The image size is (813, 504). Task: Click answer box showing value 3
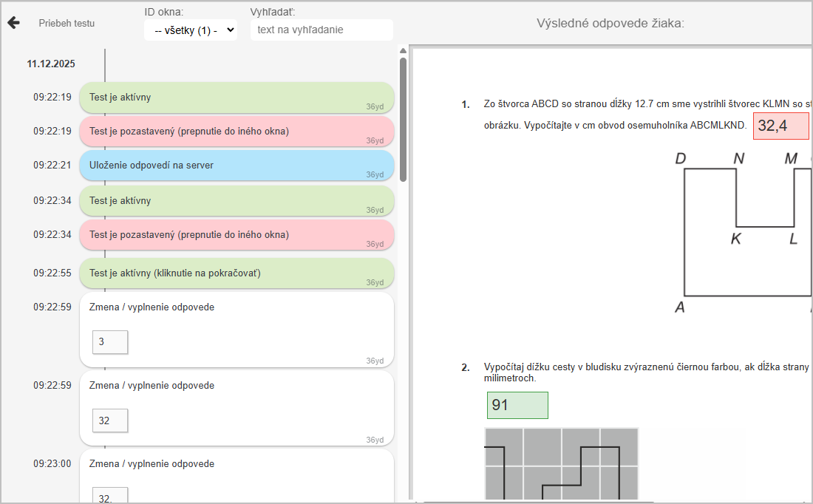tap(110, 342)
